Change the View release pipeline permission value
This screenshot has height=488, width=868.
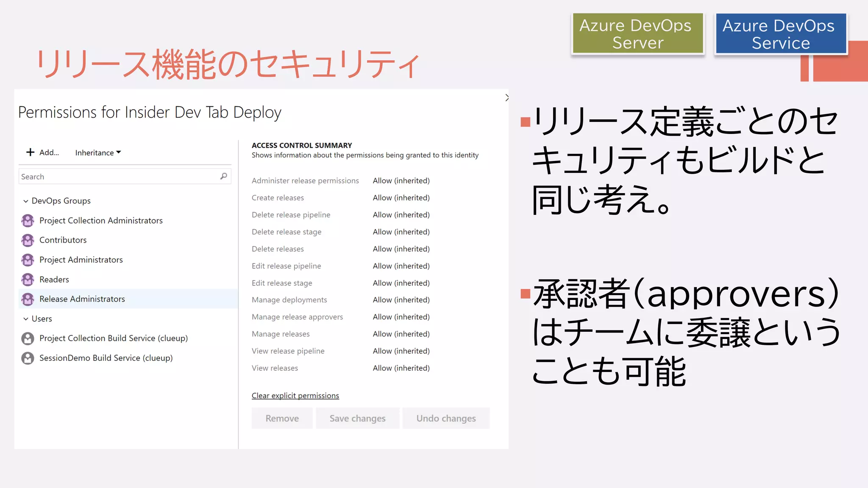[401, 351]
